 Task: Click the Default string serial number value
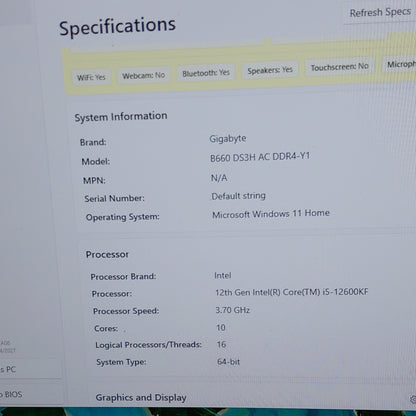pyautogui.click(x=239, y=196)
